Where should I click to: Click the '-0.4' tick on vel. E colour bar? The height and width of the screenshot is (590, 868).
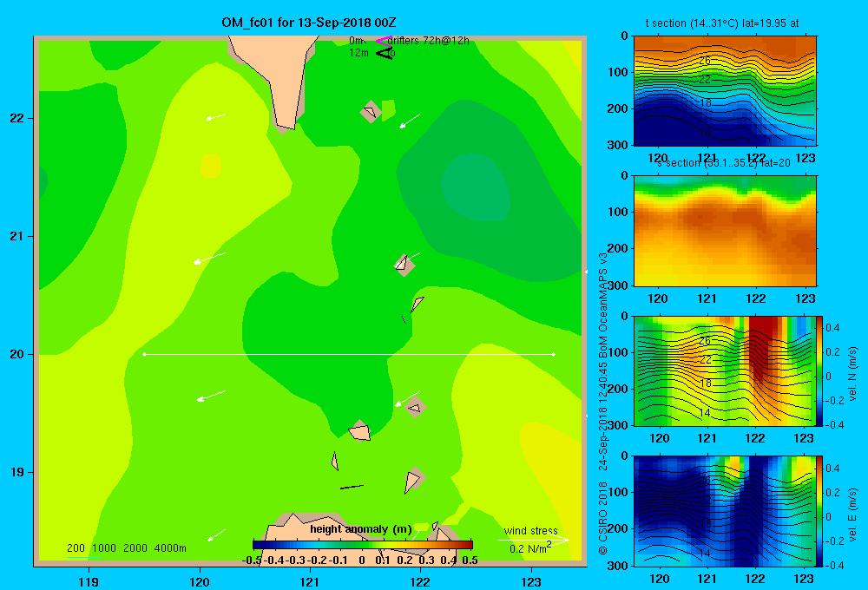point(833,565)
